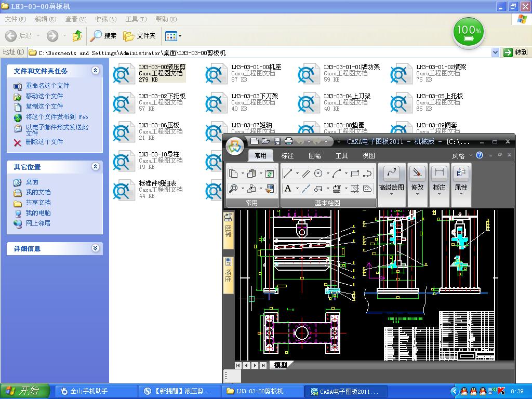This screenshot has height=399, width=532.
Task: Click the Explorer Up folder icon
Action: click(x=77, y=36)
